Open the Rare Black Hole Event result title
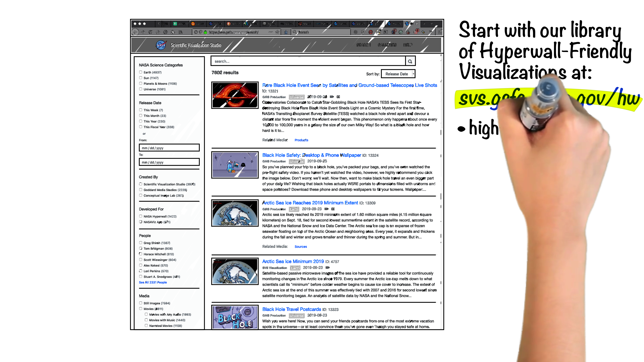This screenshot has height=362, width=644. coord(350,85)
